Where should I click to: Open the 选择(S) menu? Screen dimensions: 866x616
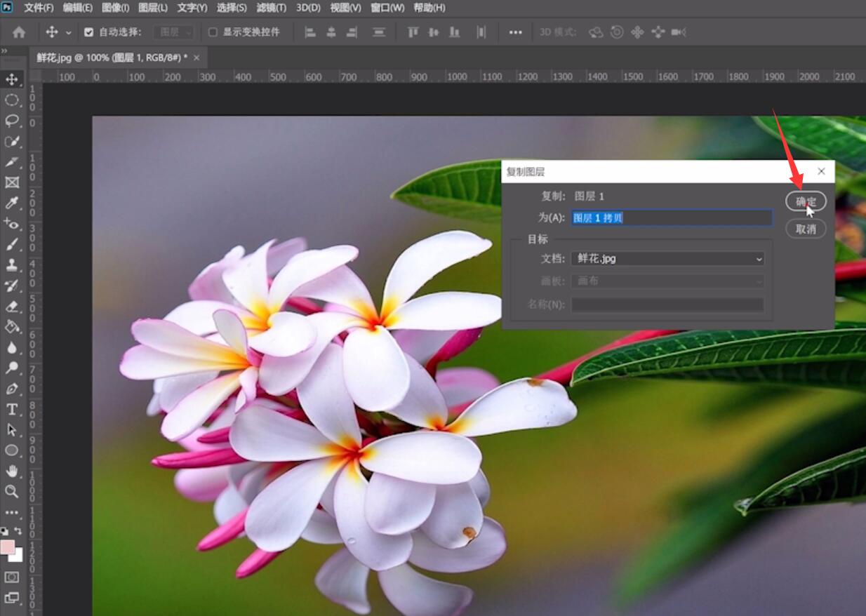tap(232, 8)
